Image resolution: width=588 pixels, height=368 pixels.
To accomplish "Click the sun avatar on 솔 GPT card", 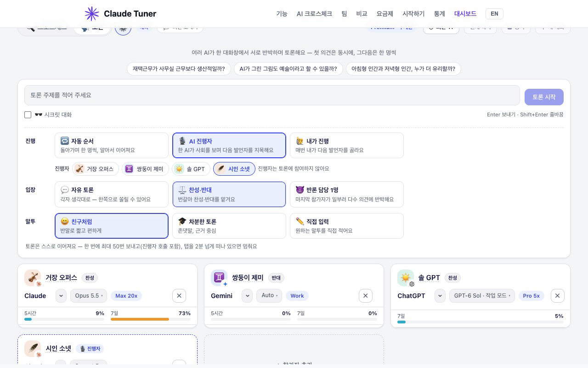I will click(x=406, y=278).
